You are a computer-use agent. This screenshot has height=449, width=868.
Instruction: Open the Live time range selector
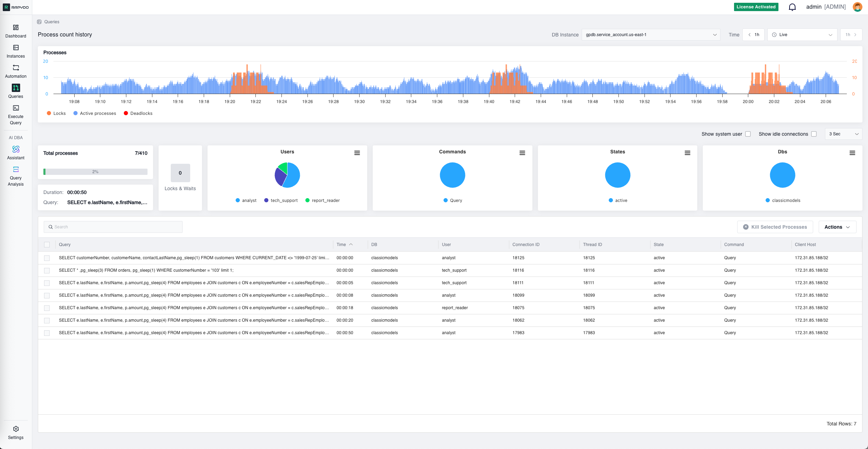click(802, 34)
